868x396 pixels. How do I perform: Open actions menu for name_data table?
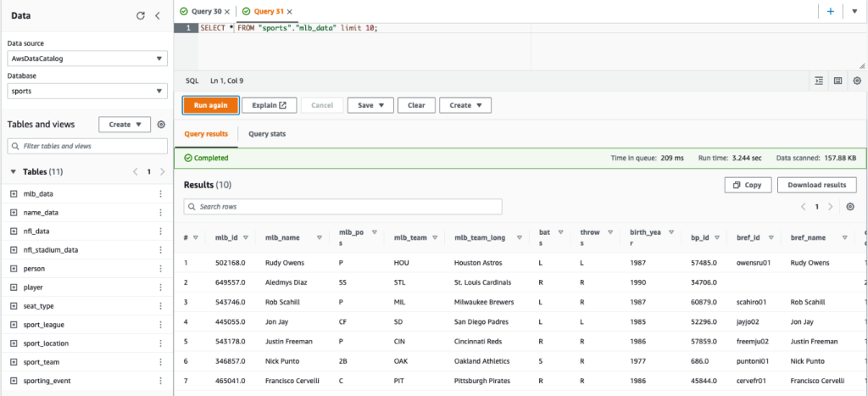click(x=160, y=213)
